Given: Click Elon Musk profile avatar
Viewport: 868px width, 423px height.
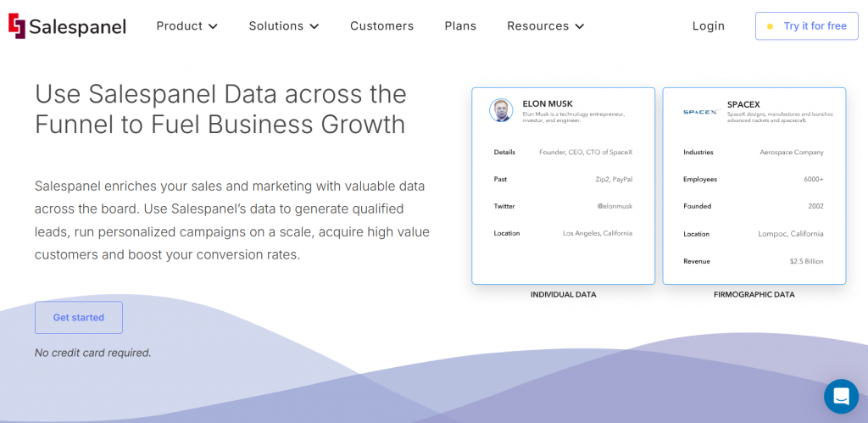Looking at the screenshot, I should [501, 110].
